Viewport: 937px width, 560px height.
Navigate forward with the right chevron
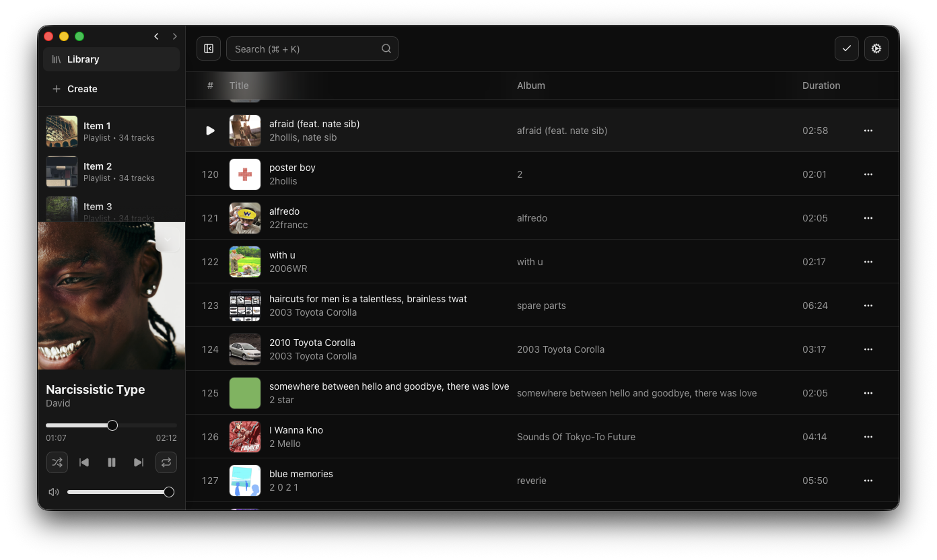(x=175, y=36)
